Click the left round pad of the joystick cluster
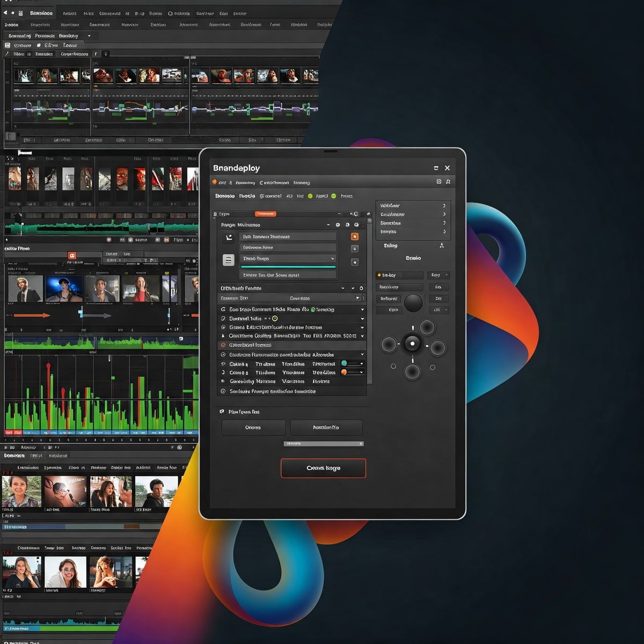 (389, 344)
